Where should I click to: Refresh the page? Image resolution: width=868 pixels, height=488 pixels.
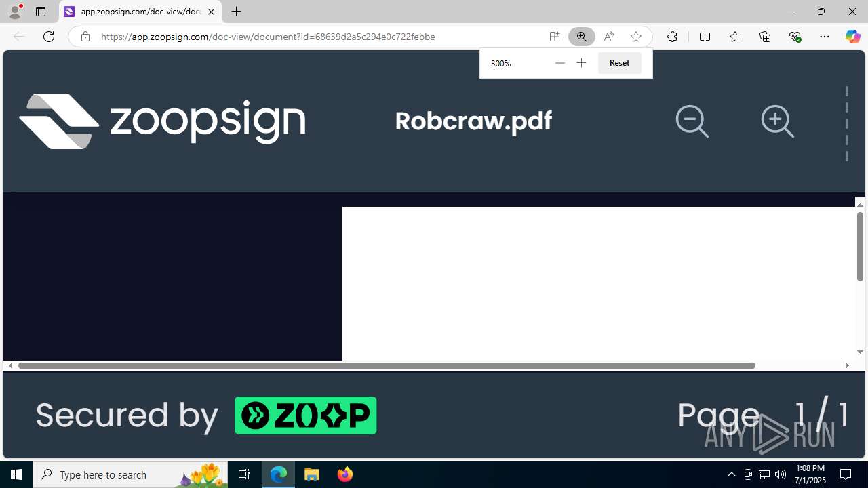click(49, 37)
